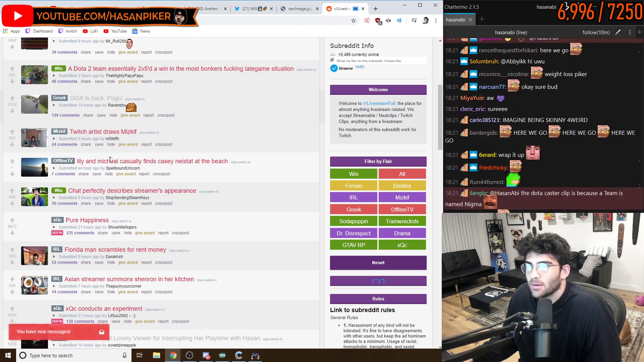The width and height of the screenshot is (644, 362).
Task: Open the uBlock Origin extension icon
Action: point(378,21)
